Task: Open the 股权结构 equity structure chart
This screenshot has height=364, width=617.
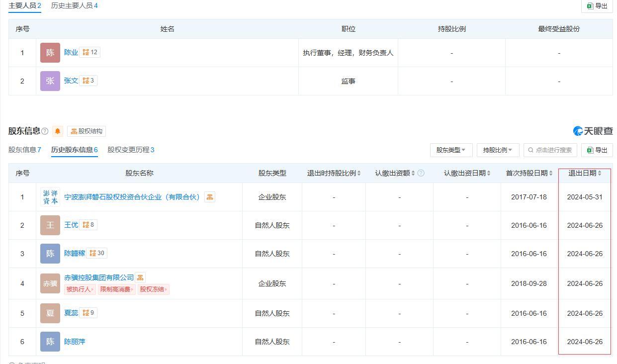Action: pyautogui.click(x=87, y=131)
